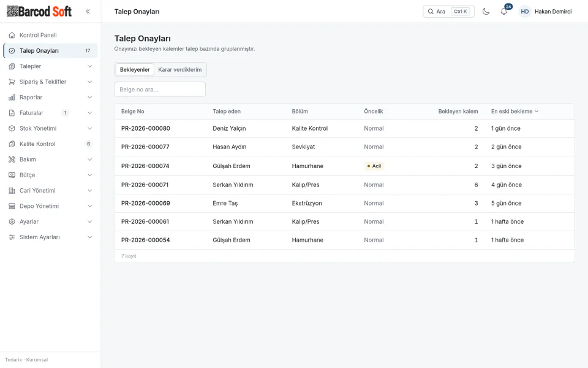The height and width of the screenshot is (368, 588).
Task: Toggle dark mode with the moon icon
Action: pos(486,12)
